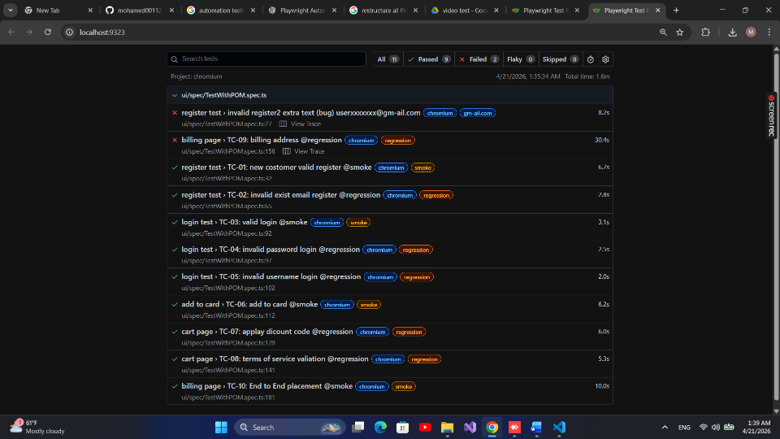Open weather widget Mostly cloudy
The image size is (780, 439).
[x=38, y=427]
